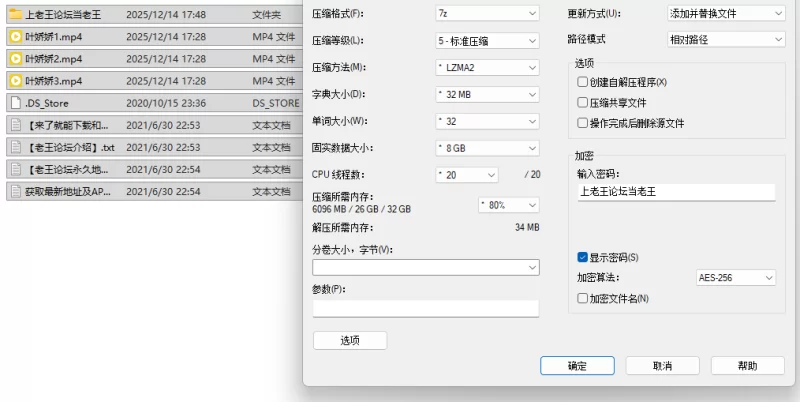Click the 选项 button

[350, 340]
